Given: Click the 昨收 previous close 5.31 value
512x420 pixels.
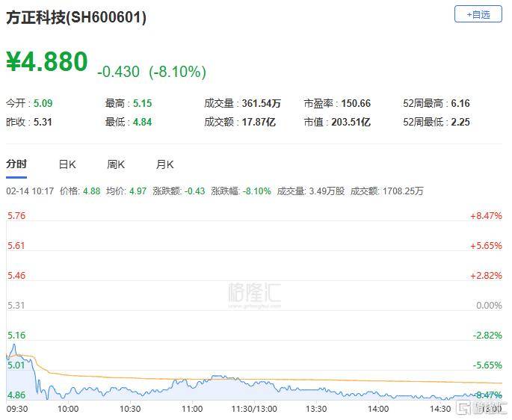Looking at the screenshot, I should click(x=43, y=122).
